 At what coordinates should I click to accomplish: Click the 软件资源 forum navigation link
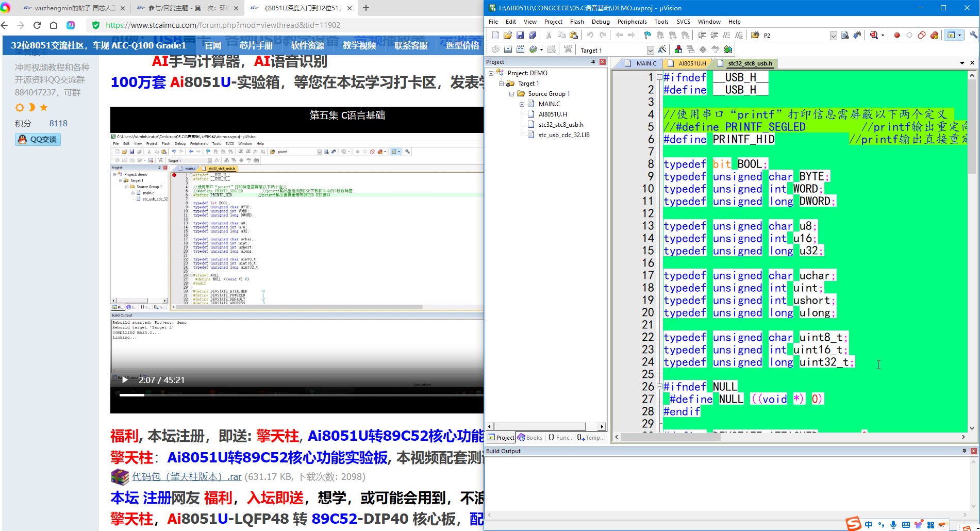tap(308, 45)
